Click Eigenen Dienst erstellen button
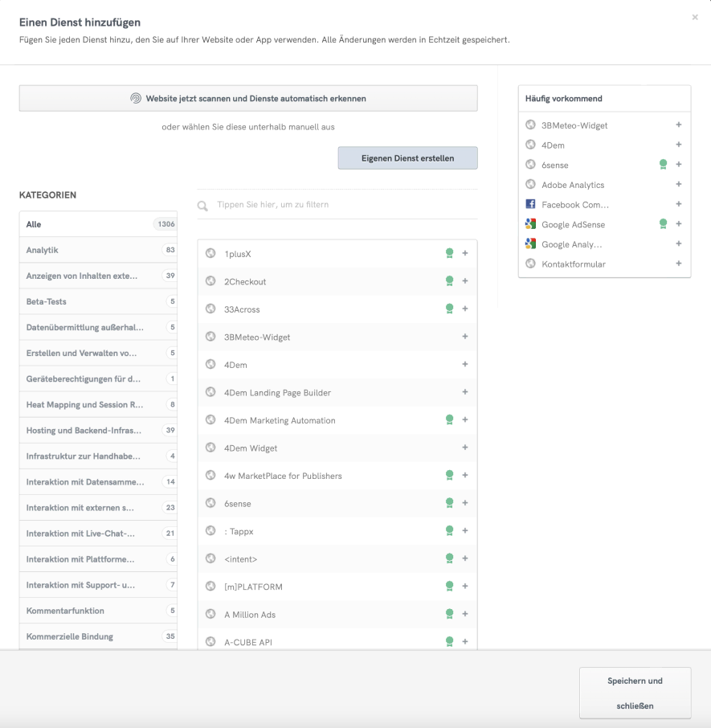Image resolution: width=711 pixels, height=728 pixels. point(407,158)
